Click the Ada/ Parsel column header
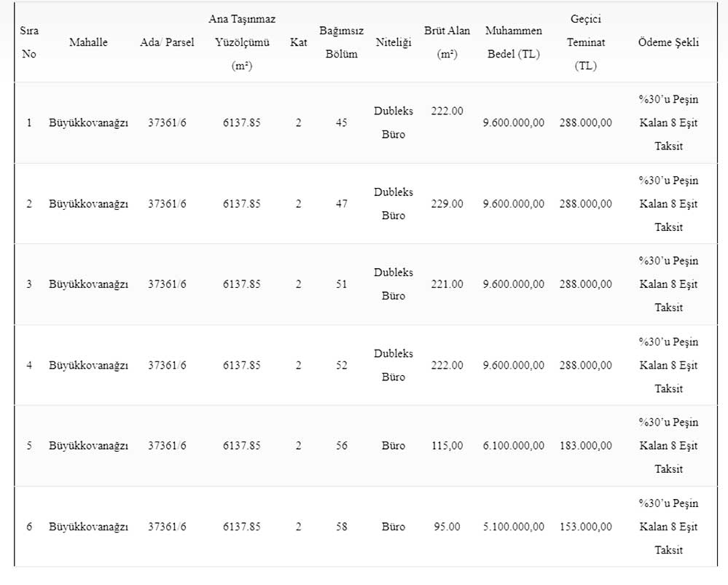This screenshot has width=728, height=585. click(x=167, y=42)
